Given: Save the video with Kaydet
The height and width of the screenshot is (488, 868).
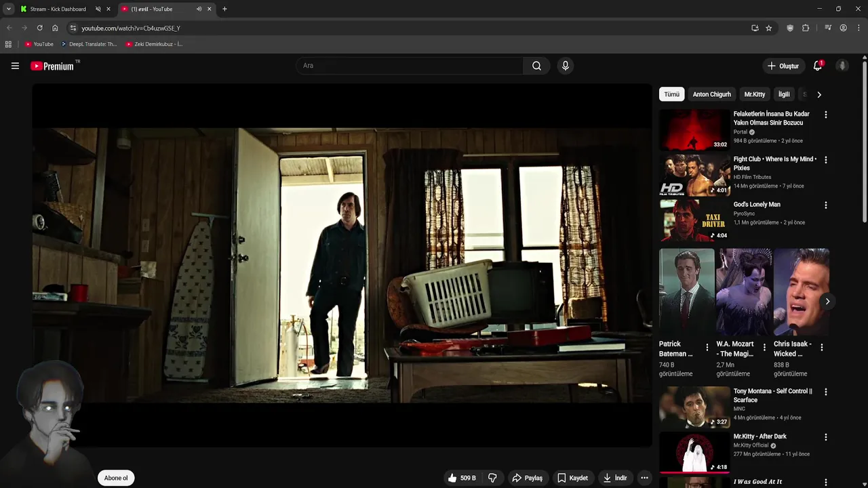Looking at the screenshot, I should click(x=572, y=478).
